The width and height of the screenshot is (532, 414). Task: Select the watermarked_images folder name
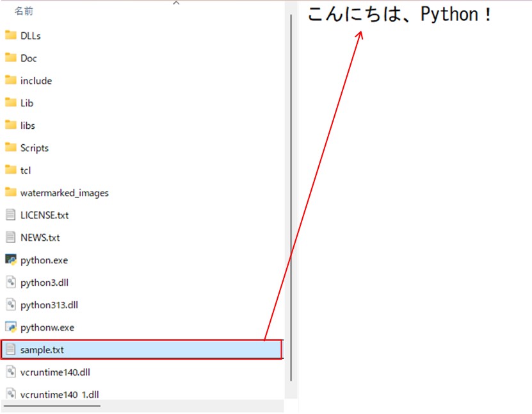tap(64, 193)
